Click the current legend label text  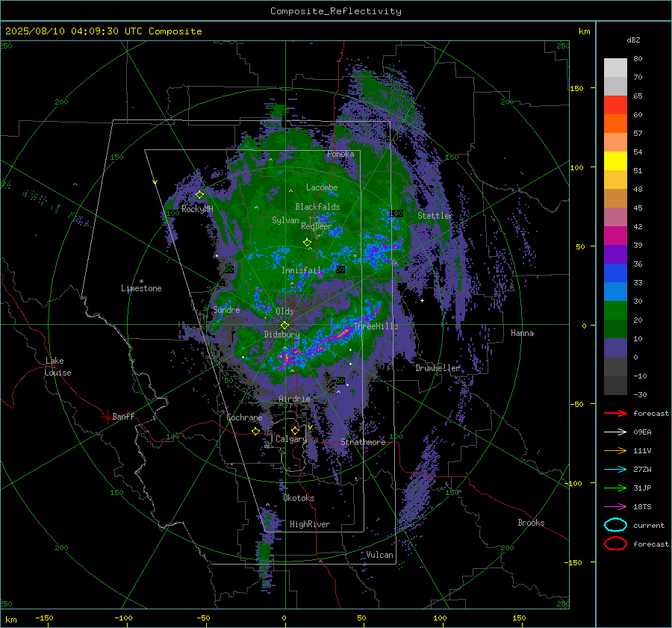[x=649, y=525]
